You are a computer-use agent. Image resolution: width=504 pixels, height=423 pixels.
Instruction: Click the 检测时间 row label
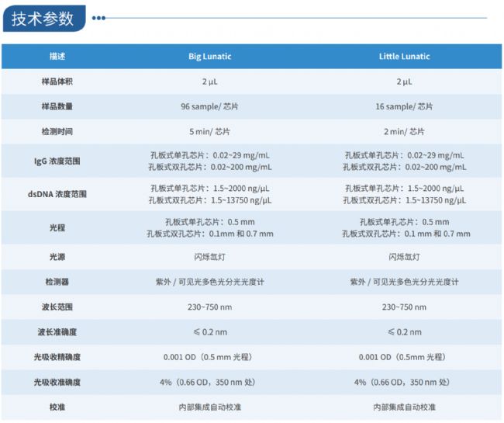pyautogui.click(x=57, y=132)
